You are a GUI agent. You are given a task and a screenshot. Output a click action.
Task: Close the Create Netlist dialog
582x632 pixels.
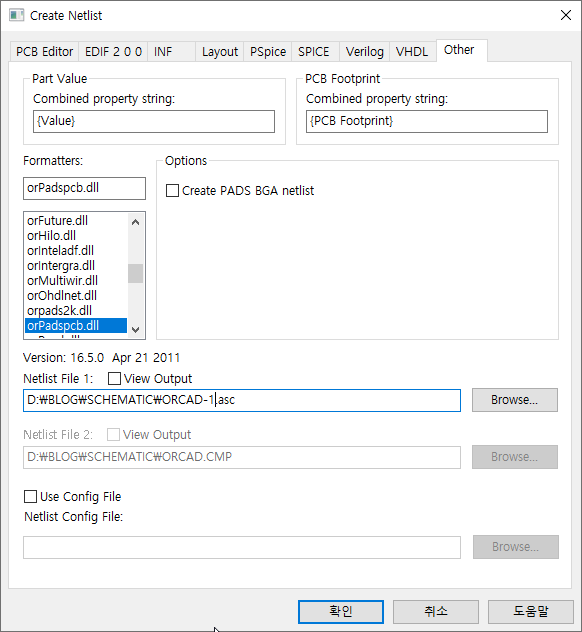566,15
